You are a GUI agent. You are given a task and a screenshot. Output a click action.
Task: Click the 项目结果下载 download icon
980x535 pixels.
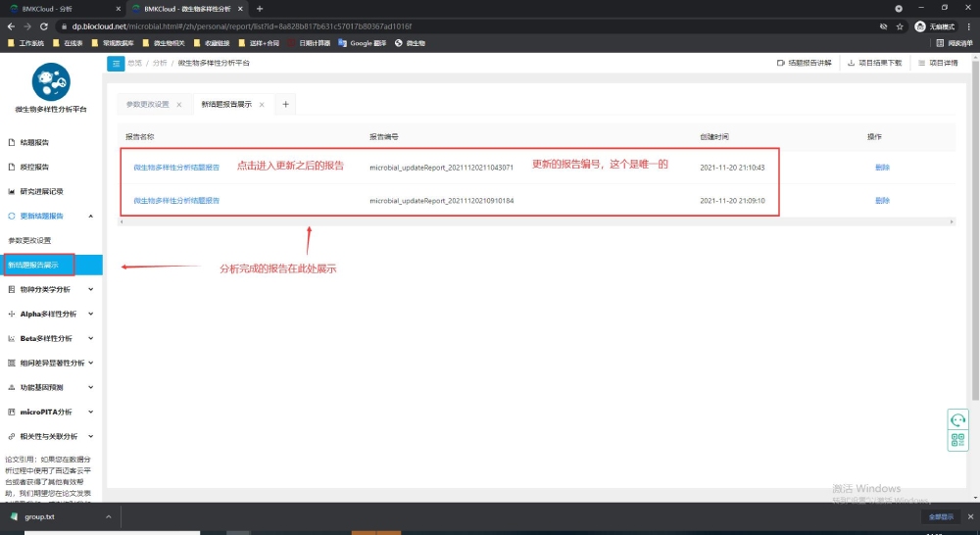(852, 63)
